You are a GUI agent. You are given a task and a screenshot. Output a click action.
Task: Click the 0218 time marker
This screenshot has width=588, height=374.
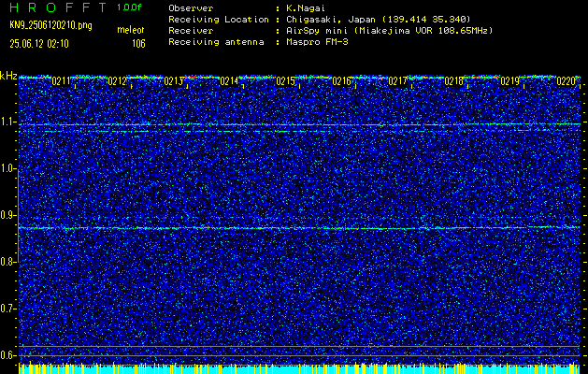[453, 81]
